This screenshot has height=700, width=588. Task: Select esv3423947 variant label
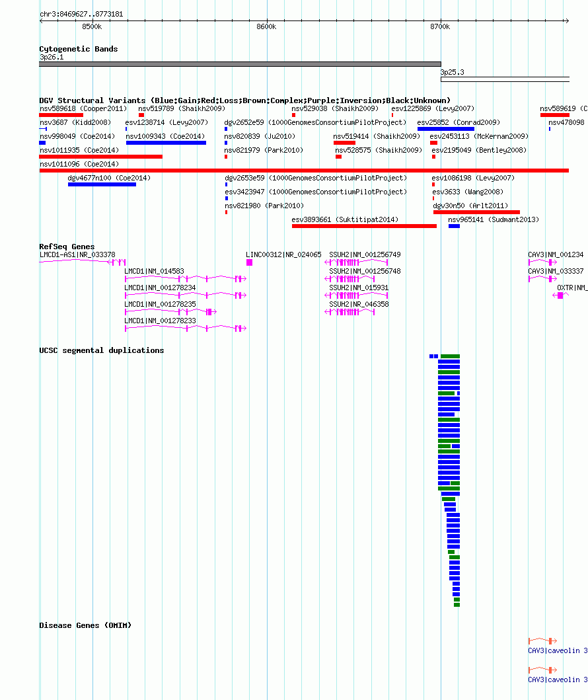point(316,192)
